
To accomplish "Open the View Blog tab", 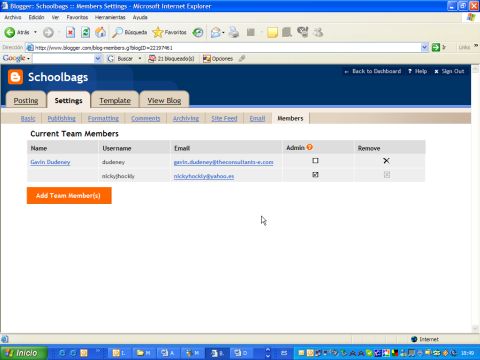I will [x=164, y=100].
